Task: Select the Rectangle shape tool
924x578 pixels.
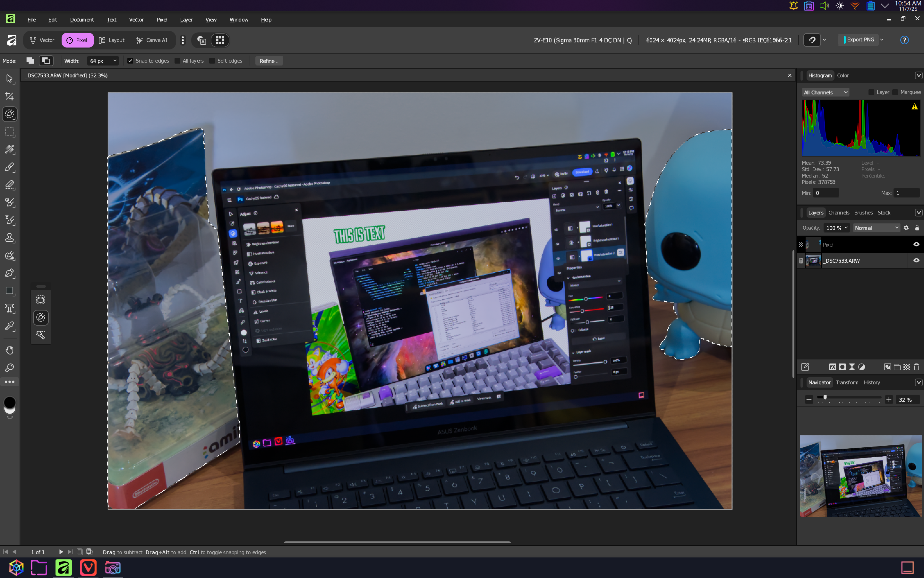Action: pos(10,291)
